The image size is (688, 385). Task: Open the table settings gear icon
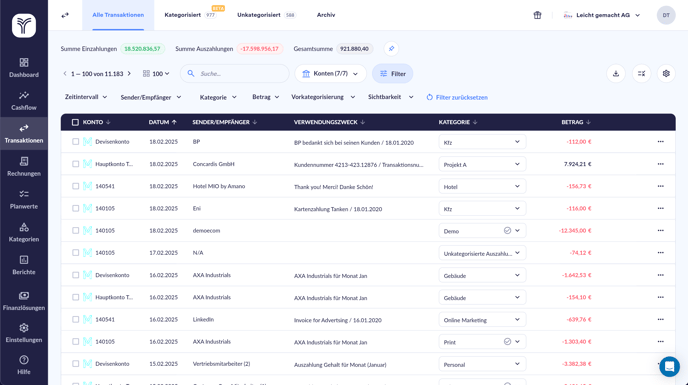666,74
